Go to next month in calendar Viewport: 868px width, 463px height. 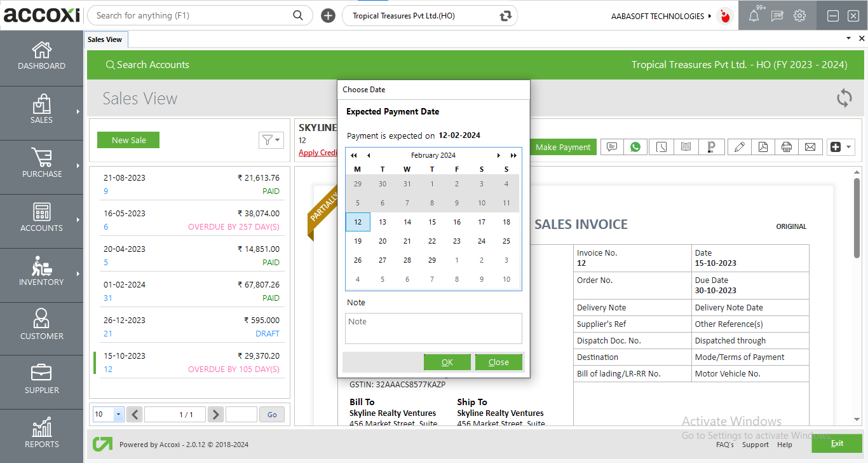click(499, 155)
